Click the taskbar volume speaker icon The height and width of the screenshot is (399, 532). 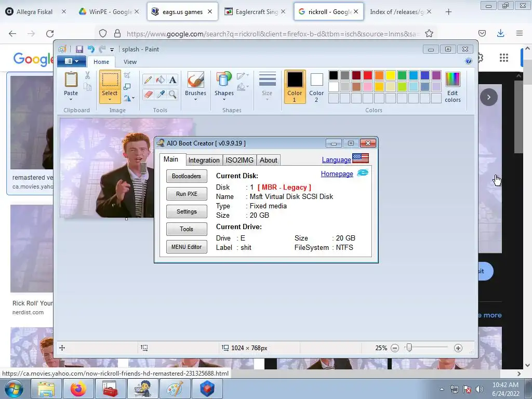point(479,389)
